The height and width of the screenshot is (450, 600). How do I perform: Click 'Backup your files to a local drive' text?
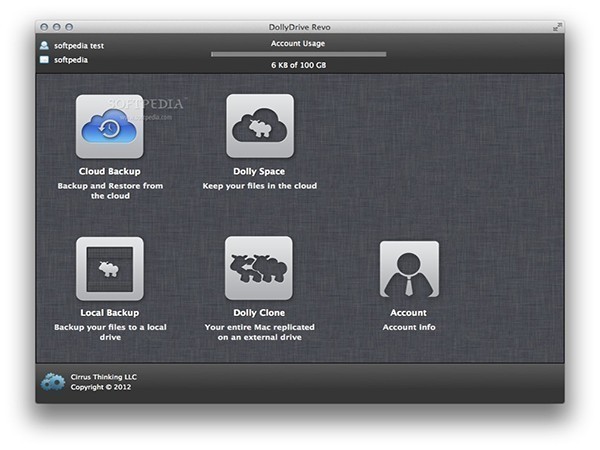point(110,332)
